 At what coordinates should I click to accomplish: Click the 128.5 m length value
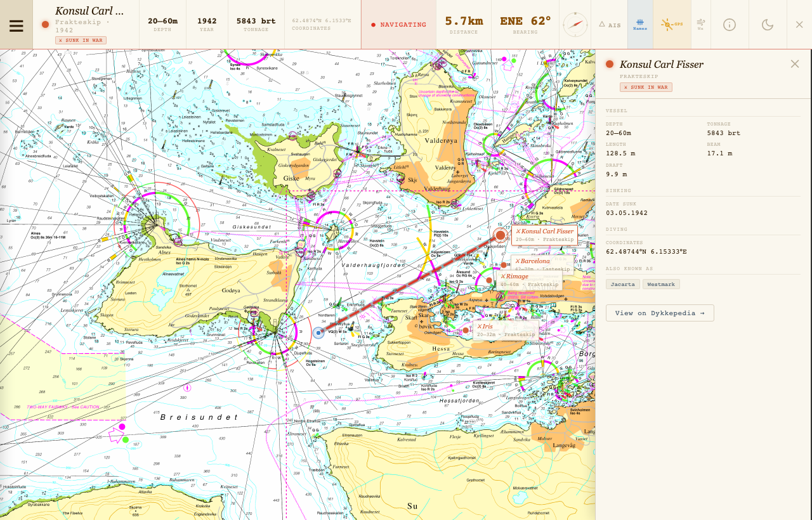coord(620,153)
